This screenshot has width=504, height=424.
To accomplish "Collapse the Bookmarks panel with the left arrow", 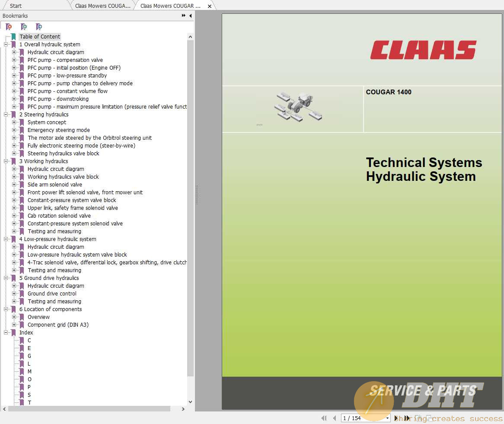I will click(x=191, y=16).
